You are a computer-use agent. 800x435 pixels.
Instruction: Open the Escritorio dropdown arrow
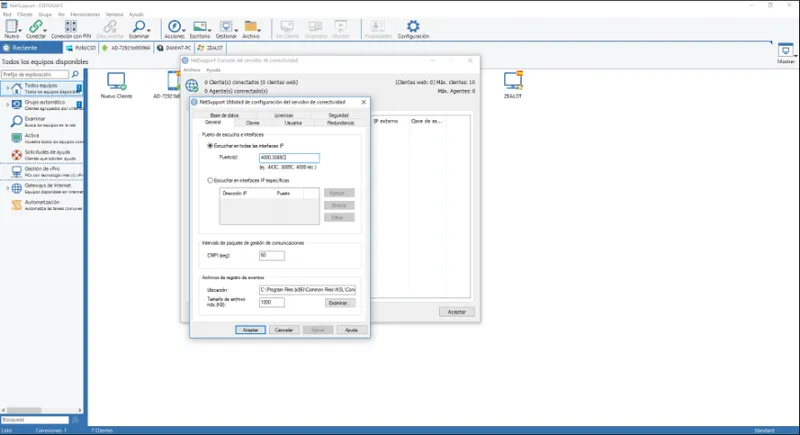(209, 30)
